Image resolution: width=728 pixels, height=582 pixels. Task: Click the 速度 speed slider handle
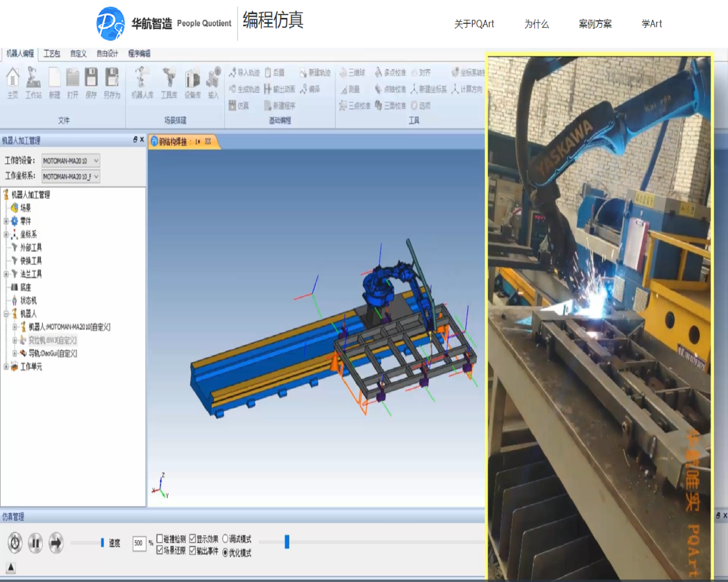(102, 542)
